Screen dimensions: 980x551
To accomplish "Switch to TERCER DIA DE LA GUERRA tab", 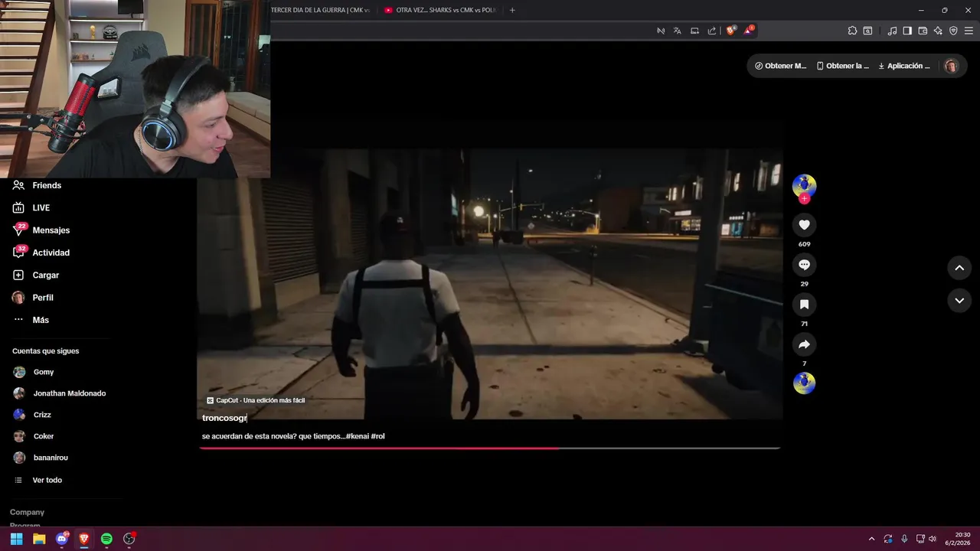I will click(319, 10).
